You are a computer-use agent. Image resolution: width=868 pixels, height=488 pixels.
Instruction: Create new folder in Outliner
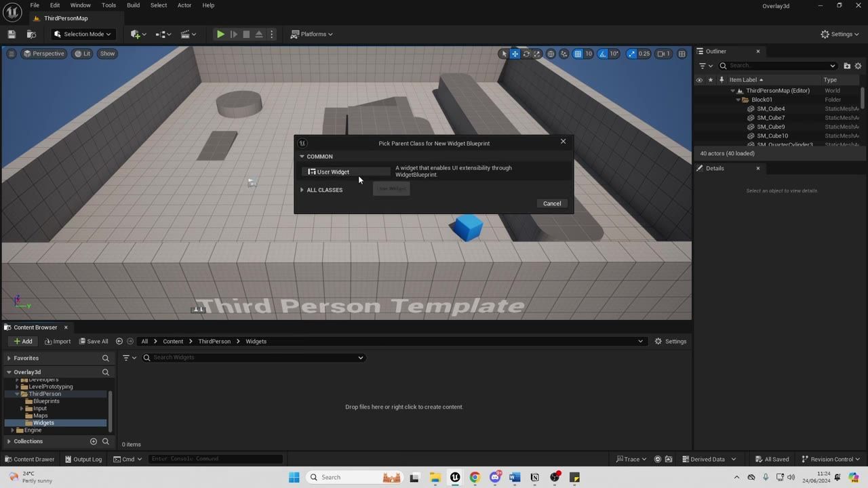tap(847, 66)
